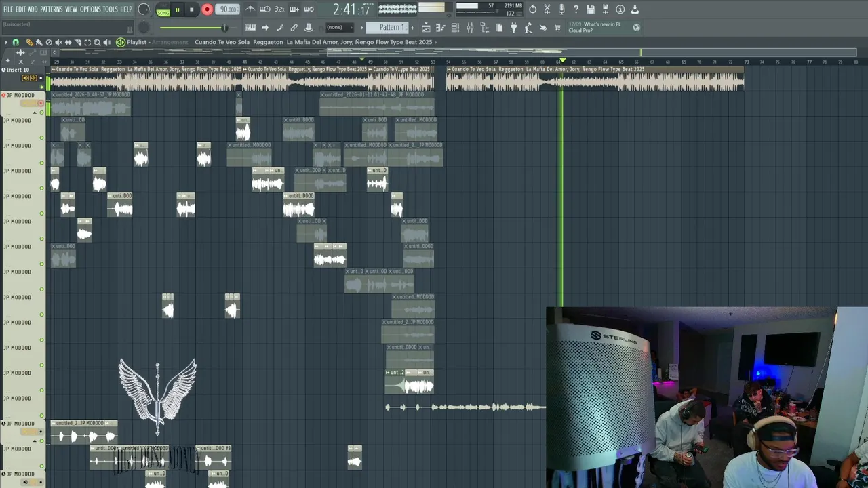Viewport: 868px width, 488px height.
Task: Select the Slip tool
Action: tap(68, 42)
